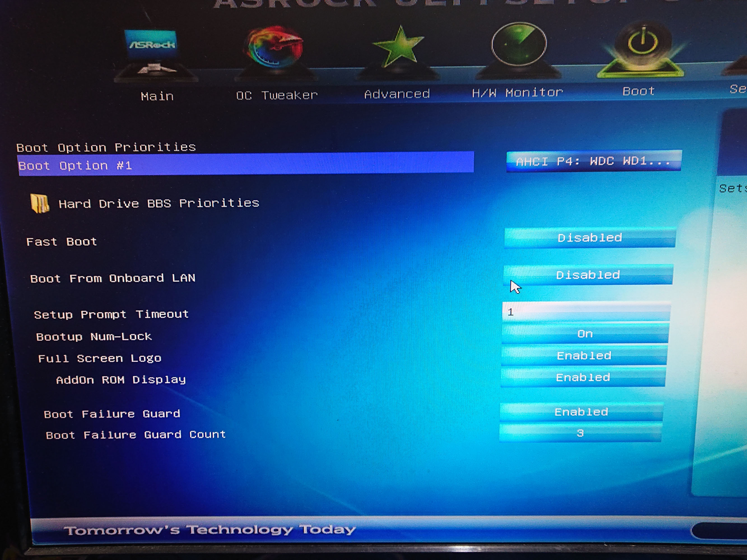Click the folder icon beside Hard Drive BBS Priorities
Screen dimensions: 747x560
click(40, 203)
